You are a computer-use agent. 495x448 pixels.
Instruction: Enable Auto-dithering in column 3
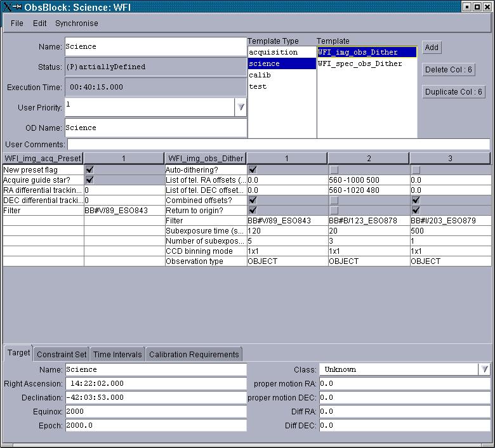tap(416, 170)
